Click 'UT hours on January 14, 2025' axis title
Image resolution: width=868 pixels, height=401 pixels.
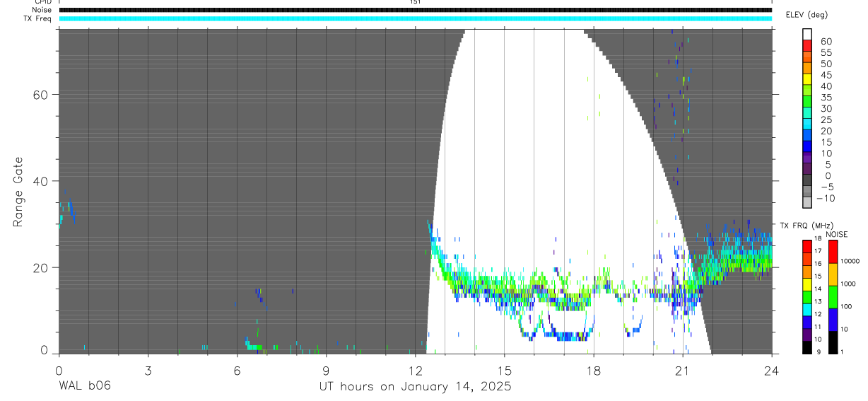[x=414, y=386]
